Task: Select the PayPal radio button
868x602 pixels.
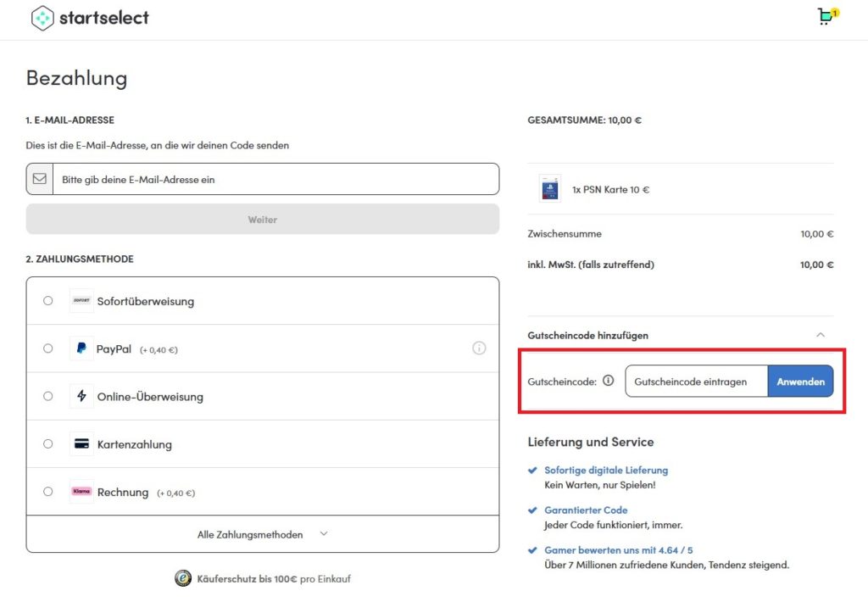Action: pos(47,348)
